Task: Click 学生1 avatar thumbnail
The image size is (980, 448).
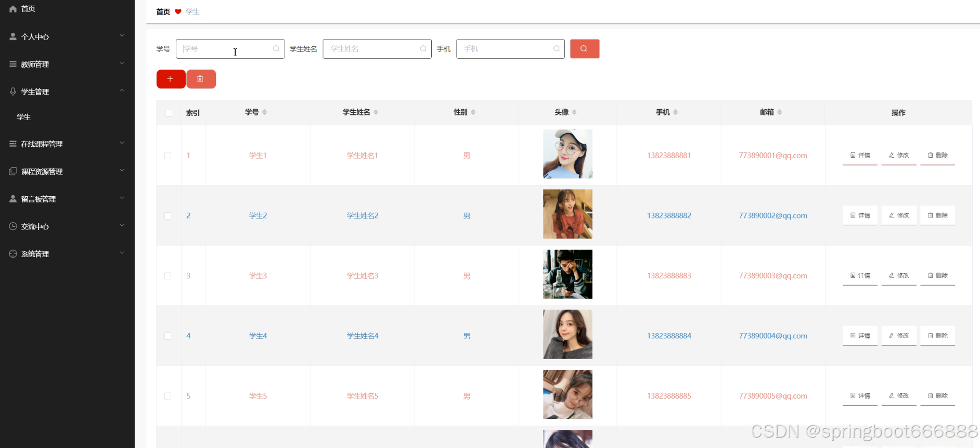Action: click(x=568, y=154)
